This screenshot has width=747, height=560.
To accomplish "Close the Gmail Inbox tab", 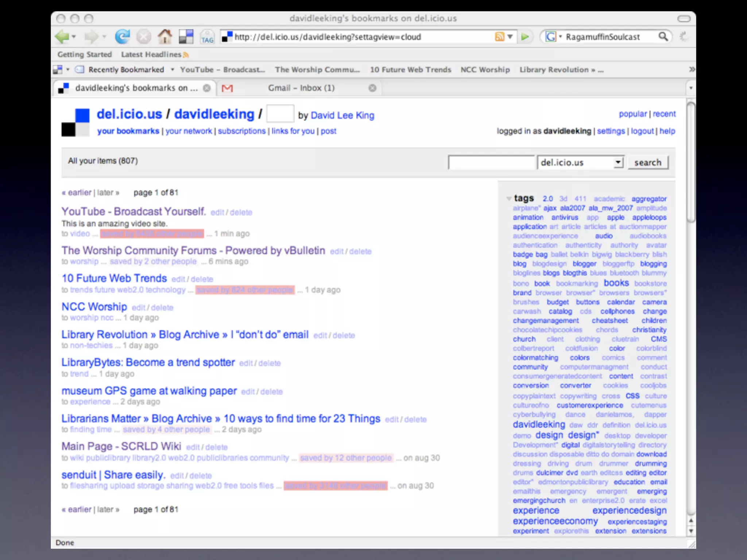I will point(372,88).
